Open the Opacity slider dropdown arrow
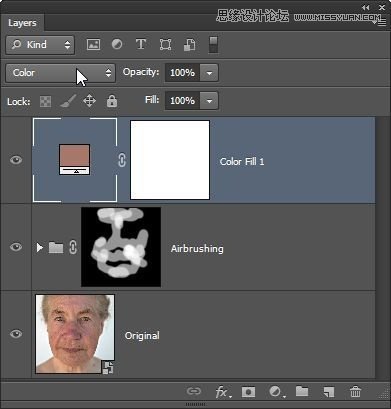Viewport: 391px width, 409px height. [x=209, y=73]
